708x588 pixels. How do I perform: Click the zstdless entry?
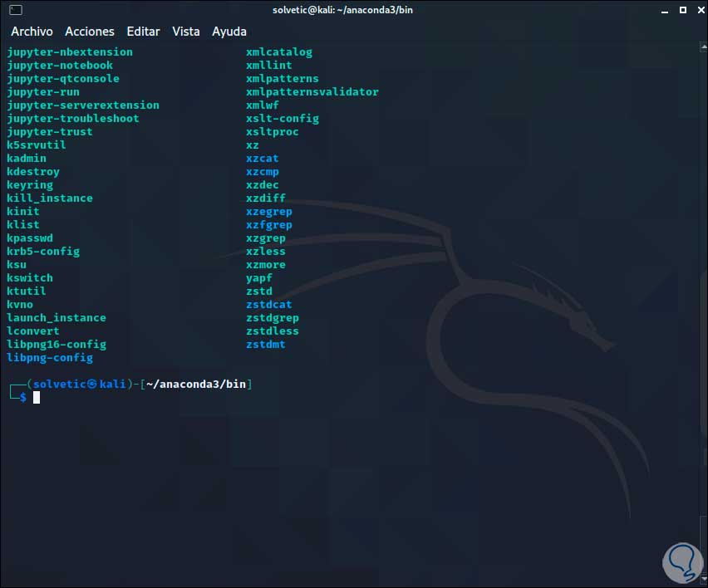[x=273, y=331]
